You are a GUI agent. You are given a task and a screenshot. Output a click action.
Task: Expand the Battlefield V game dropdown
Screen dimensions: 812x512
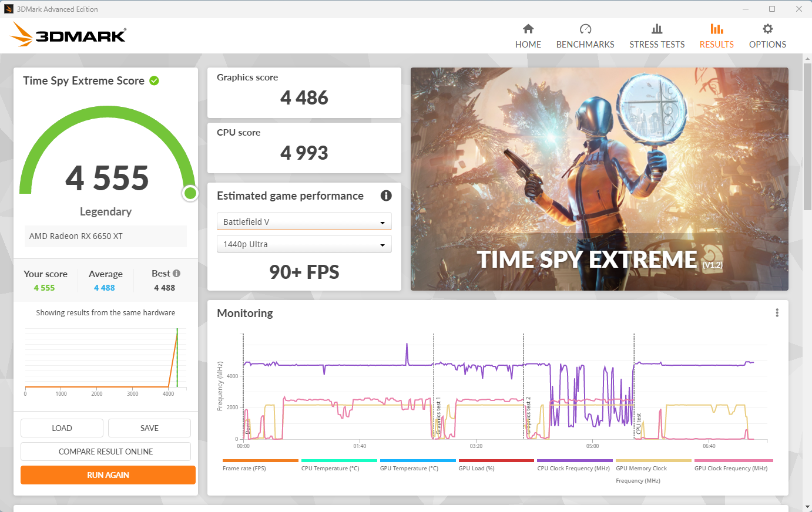[304, 222]
